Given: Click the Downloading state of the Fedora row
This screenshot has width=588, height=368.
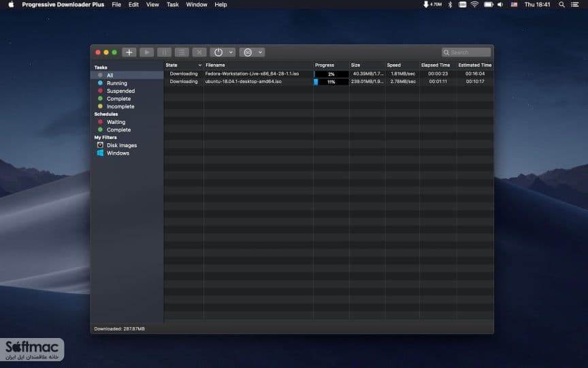Looking at the screenshot, I should 184,74.
